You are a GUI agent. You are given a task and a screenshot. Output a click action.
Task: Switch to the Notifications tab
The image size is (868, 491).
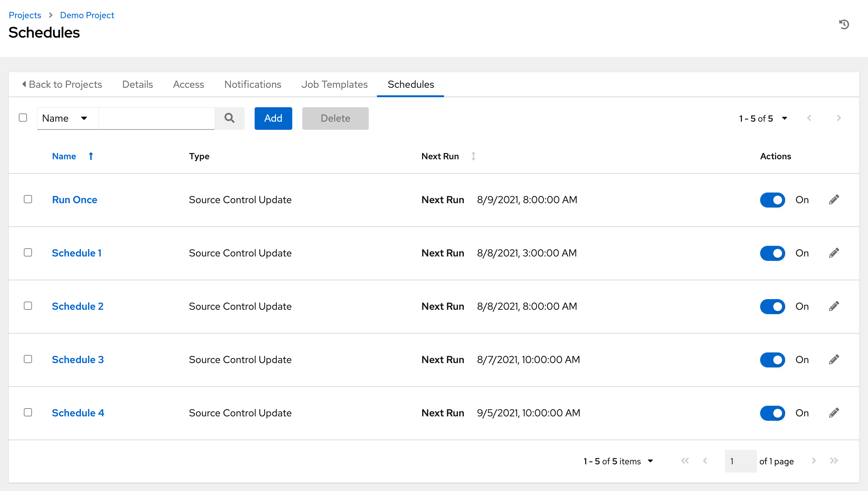(252, 84)
